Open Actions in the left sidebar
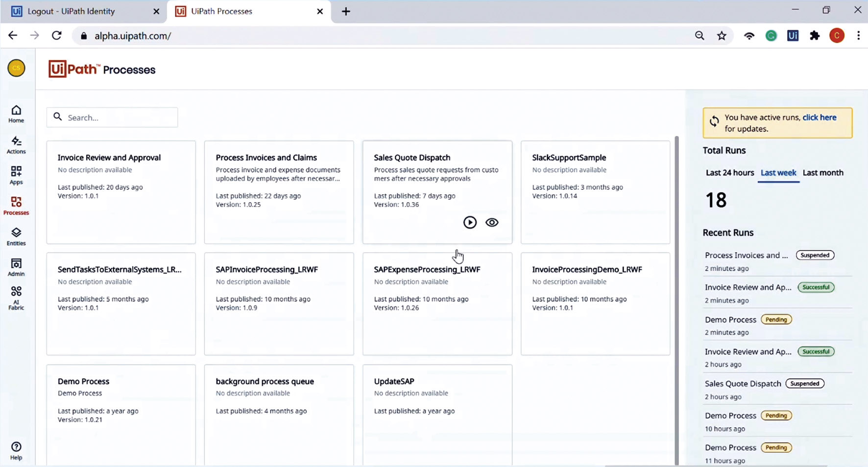 click(x=16, y=145)
